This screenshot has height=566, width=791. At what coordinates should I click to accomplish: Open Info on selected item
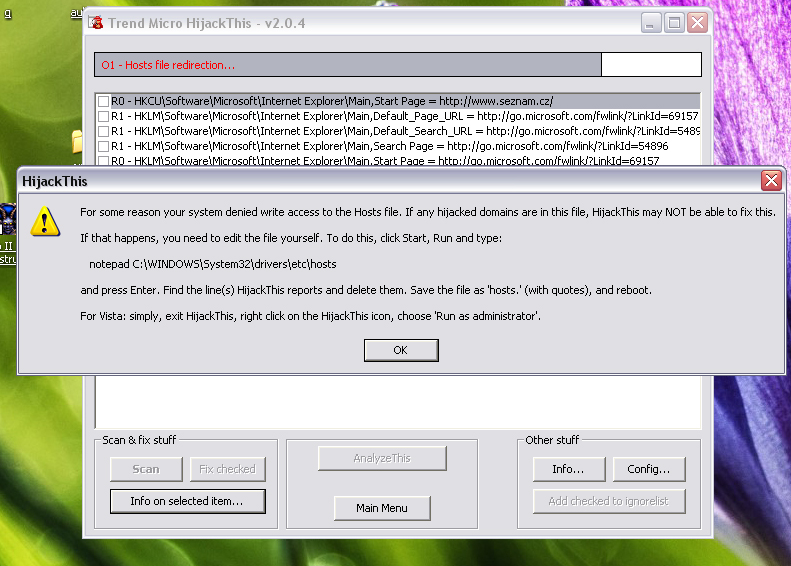click(x=188, y=501)
